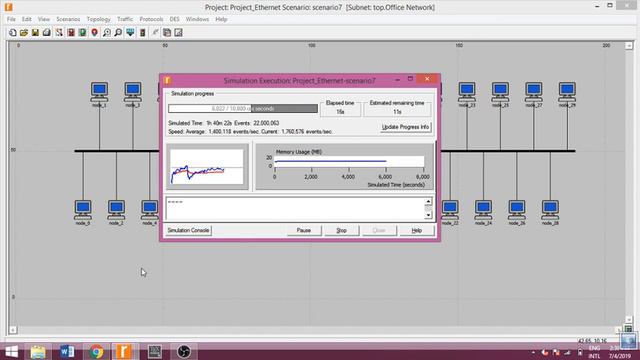The height and width of the screenshot is (360, 640).
Task: Click the message log scroll-up arrow
Action: (428, 201)
